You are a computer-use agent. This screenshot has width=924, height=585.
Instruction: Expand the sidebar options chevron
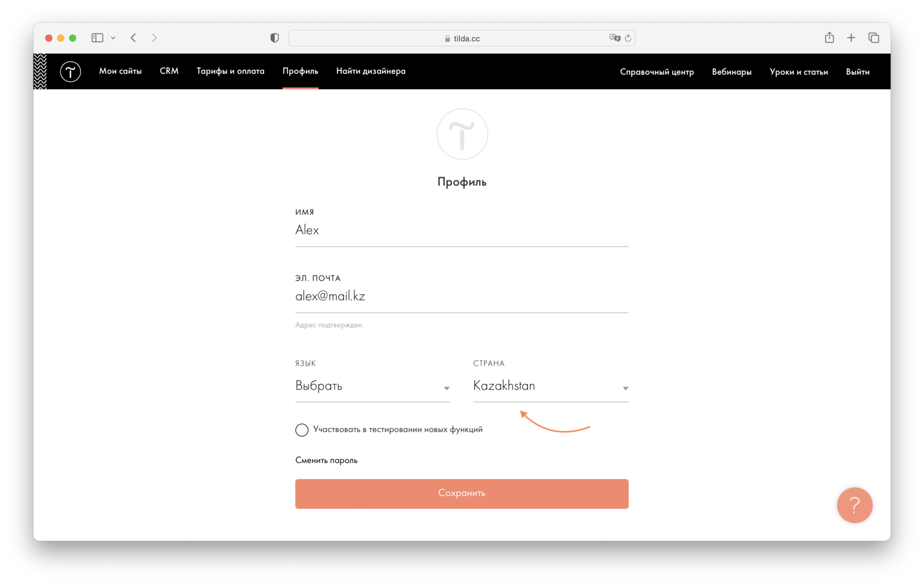point(113,38)
